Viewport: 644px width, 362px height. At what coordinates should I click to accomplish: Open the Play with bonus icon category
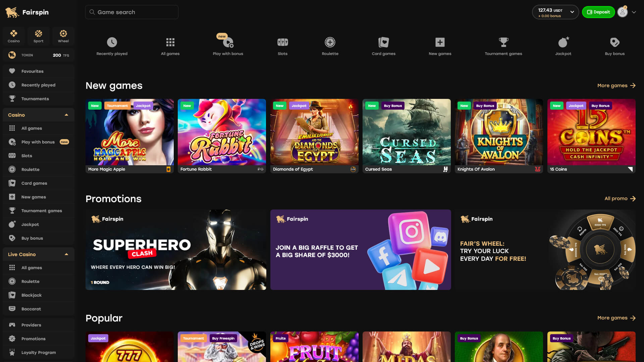pos(228,43)
